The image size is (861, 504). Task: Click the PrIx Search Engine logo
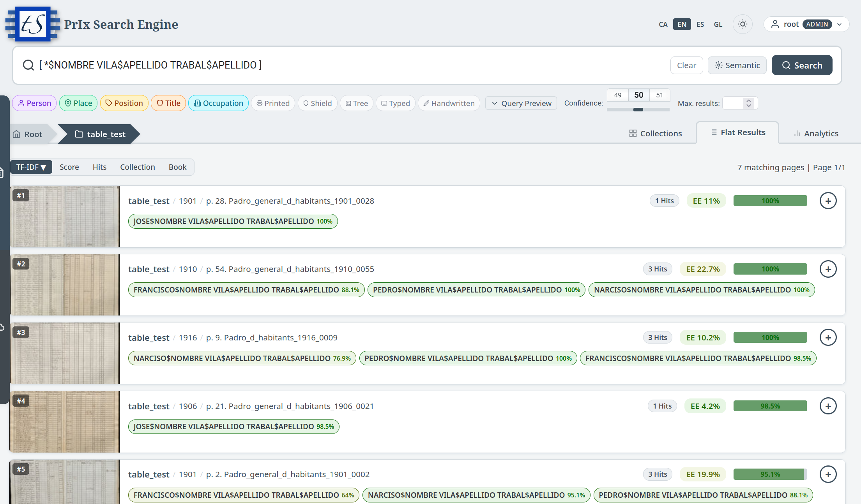click(33, 24)
